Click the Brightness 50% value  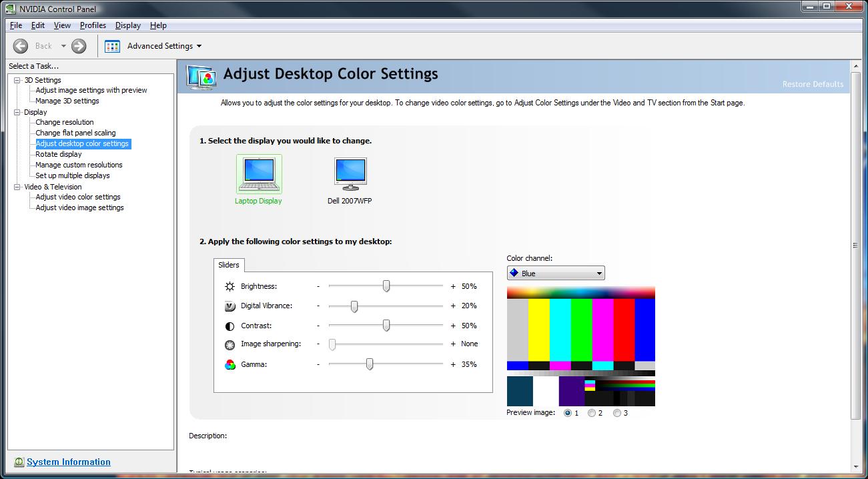(x=469, y=286)
